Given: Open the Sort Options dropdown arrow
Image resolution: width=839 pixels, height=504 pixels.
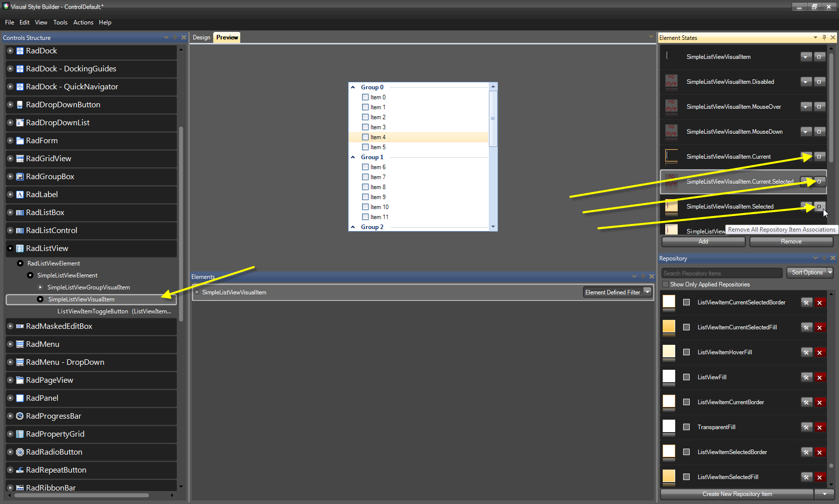Looking at the screenshot, I should 830,272.
